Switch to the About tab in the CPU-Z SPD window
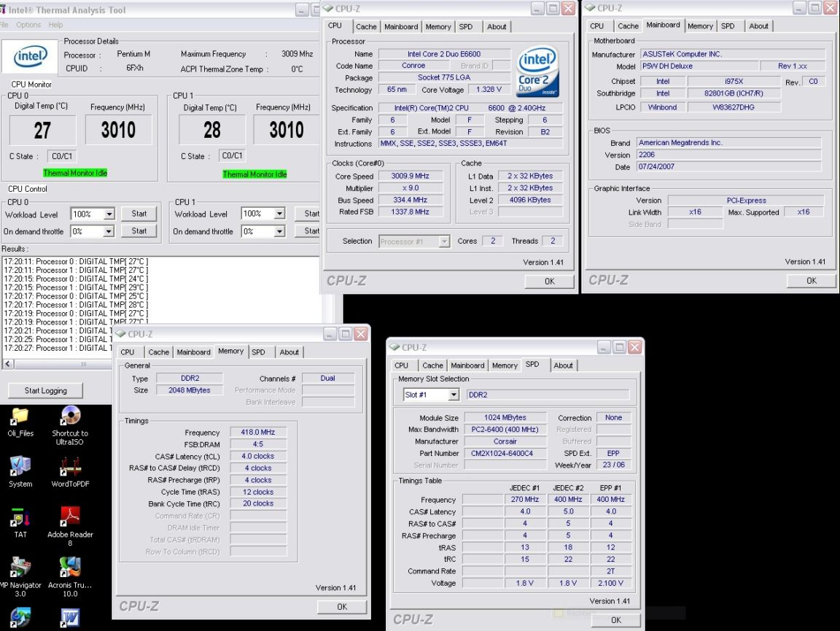The image size is (840, 631). click(563, 365)
